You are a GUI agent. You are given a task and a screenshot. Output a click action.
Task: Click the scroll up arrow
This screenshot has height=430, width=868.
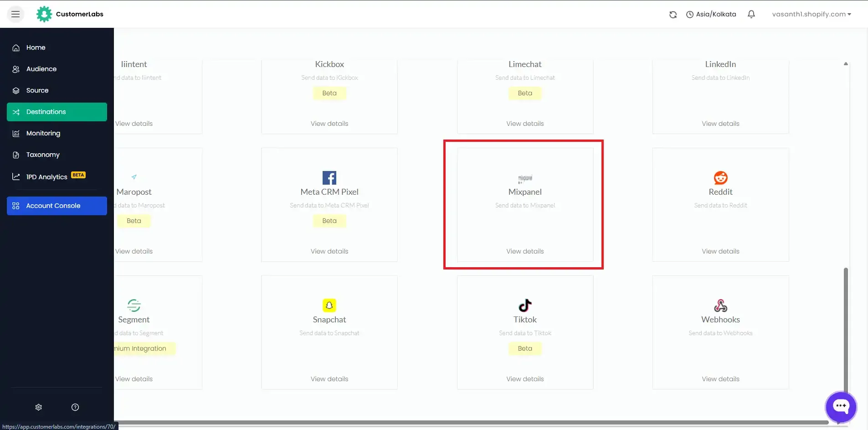846,64
